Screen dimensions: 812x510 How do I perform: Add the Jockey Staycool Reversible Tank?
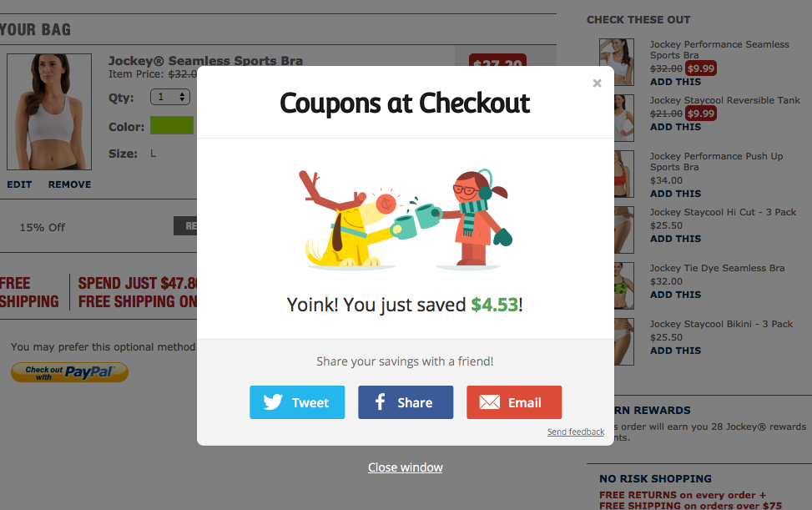tap(675, 127)
